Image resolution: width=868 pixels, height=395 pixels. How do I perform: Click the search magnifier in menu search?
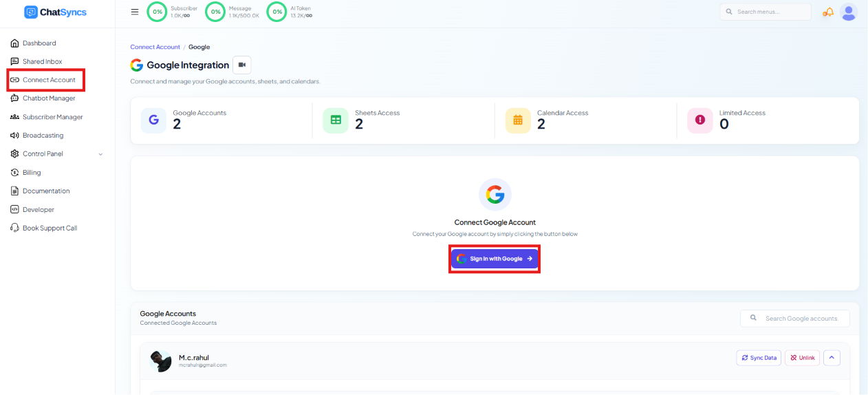[x=729, y=12]
